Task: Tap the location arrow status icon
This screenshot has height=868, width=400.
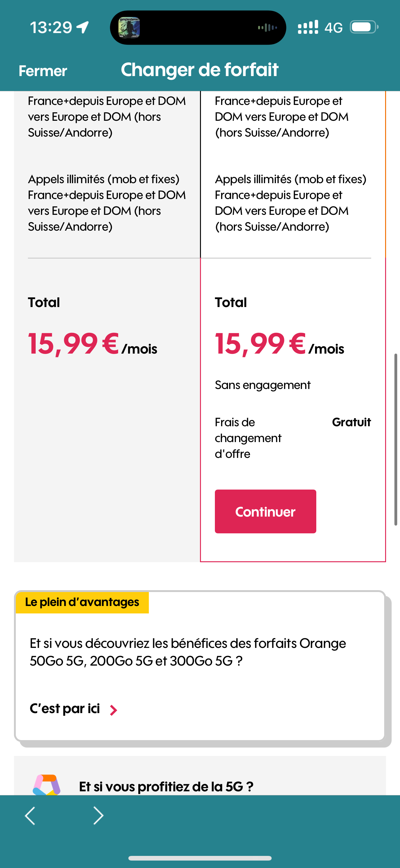Action: [82, 27]
